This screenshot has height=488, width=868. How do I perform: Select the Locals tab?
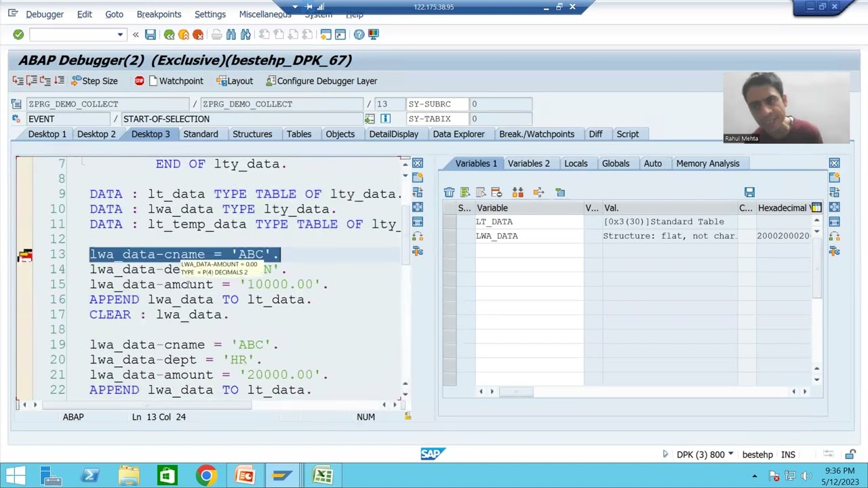[576, 163]
